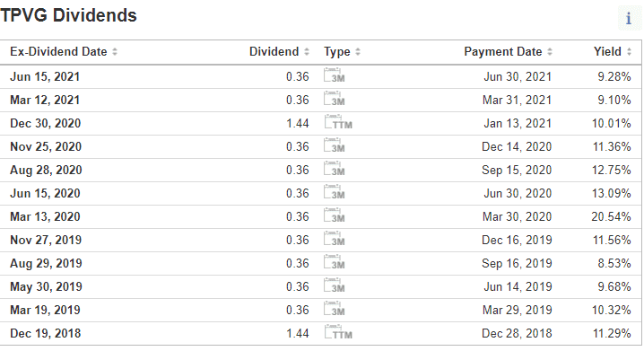This screenshot has height=351, width=644.
Task: Select the Jun 15, 2021 ex-dividend date
Action: (45, 77)
